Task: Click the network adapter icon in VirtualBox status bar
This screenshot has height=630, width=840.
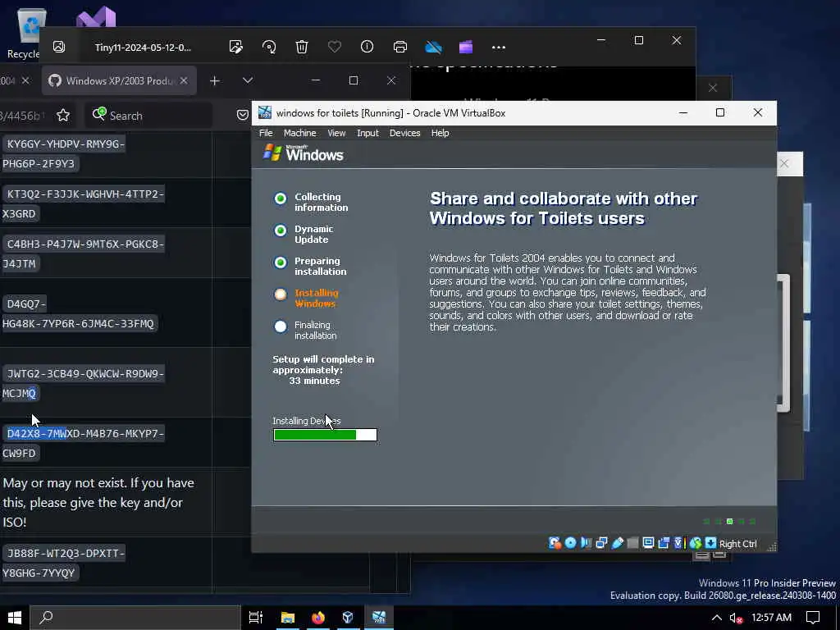Action: coord(601,543)
